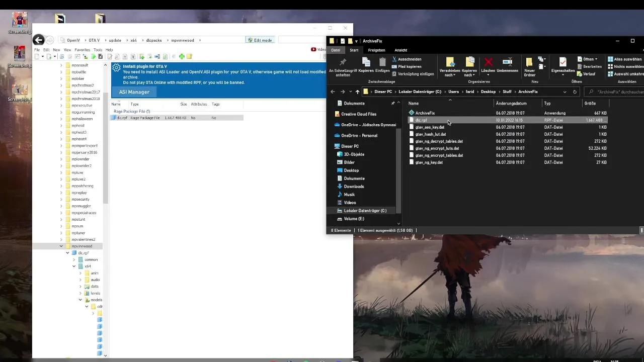
Task: Open File menu in OpenIV
Action: pos(37,50)
